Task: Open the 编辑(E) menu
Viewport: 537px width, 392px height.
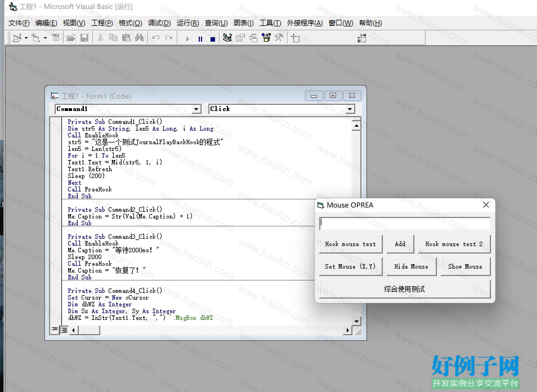Action: (x=46, y=23)
